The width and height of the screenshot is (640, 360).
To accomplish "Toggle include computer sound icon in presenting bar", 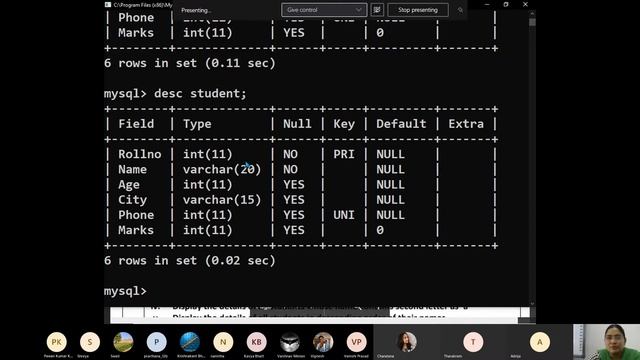I will tap(377, 10).
